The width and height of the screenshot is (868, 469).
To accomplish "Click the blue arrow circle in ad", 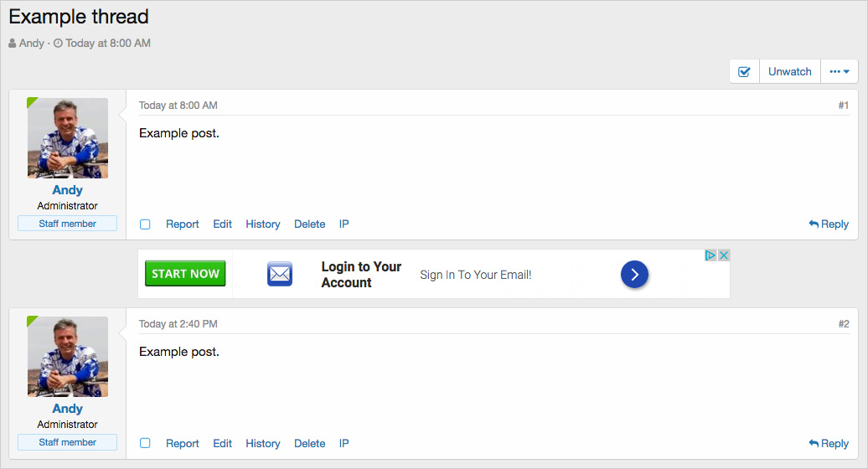I will click(634, 274).
